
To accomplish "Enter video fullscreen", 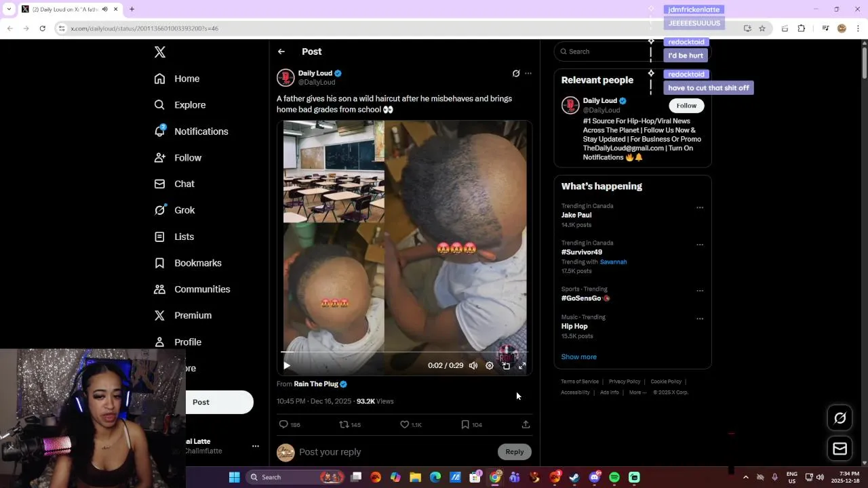I will (522, 365).
